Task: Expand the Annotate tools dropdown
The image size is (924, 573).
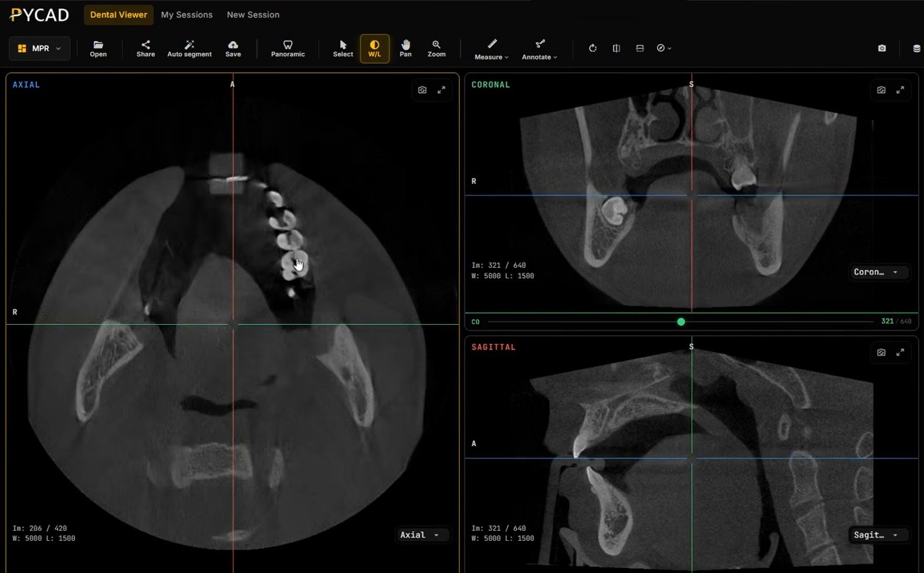Action: tap(539, 49)
